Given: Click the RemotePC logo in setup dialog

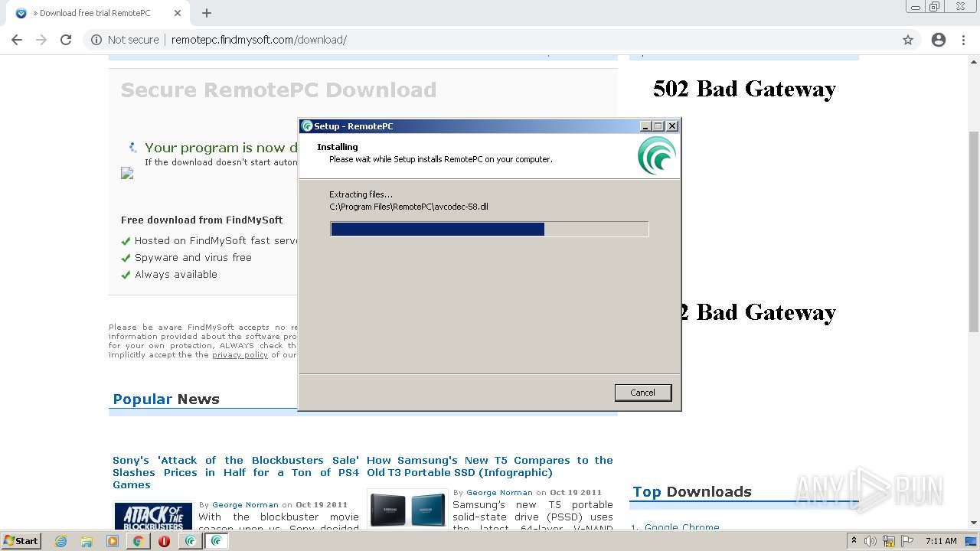Looking at the screenshot, I should tap(657, 155).
